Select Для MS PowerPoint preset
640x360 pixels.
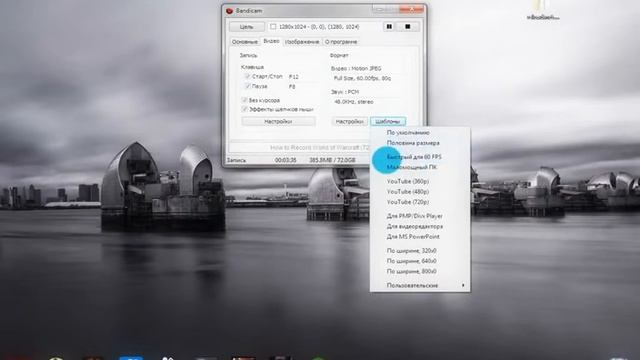click(420, 237)
